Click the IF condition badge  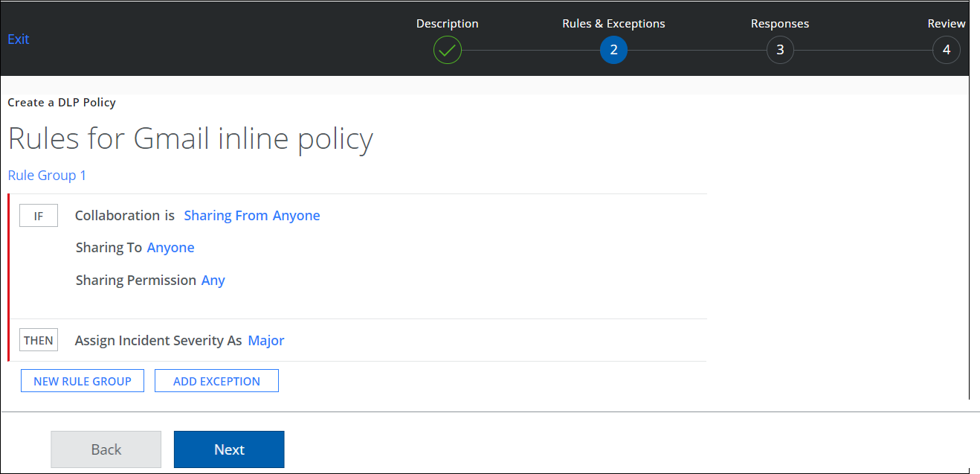point(39,216)
